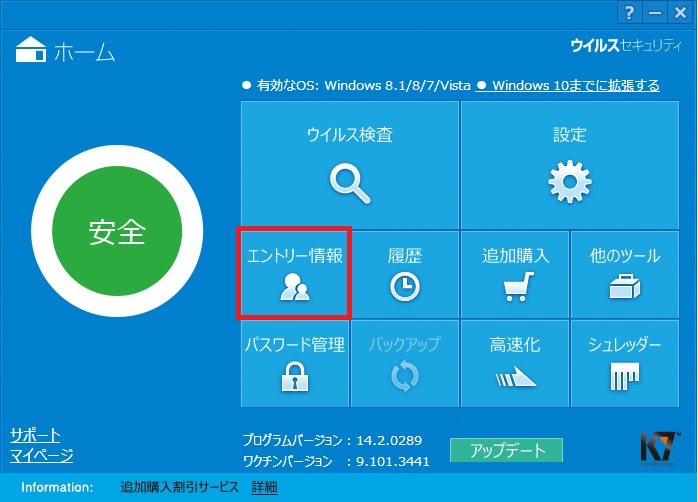
Task: Open the ウイルス検査 magnifying glass tile
Action: pos(350,165)
